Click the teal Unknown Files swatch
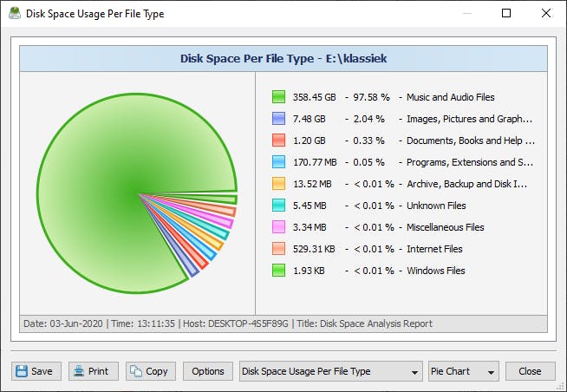The height and width of the screenshot is (392, 567). tap(278, 206)
